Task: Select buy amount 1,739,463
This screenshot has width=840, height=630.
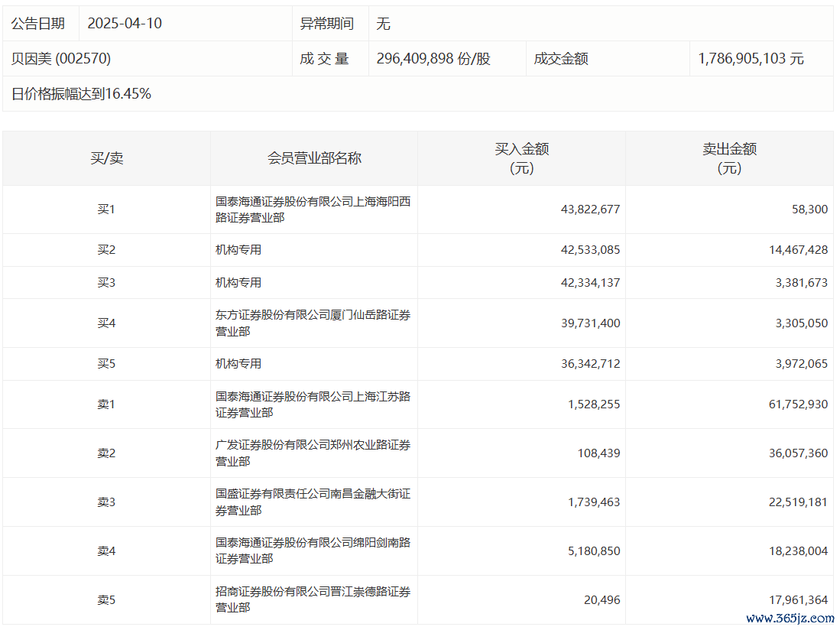Action: [x=594, y=502]
